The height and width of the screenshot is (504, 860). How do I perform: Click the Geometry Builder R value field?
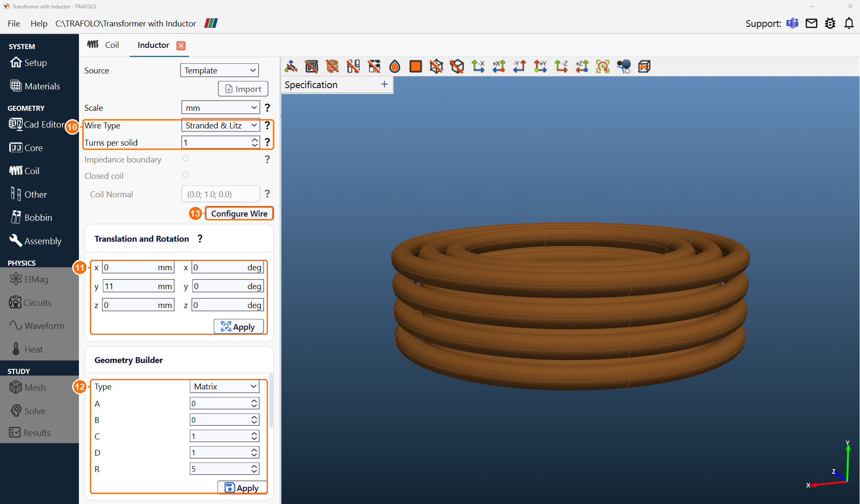click(224, 469)
